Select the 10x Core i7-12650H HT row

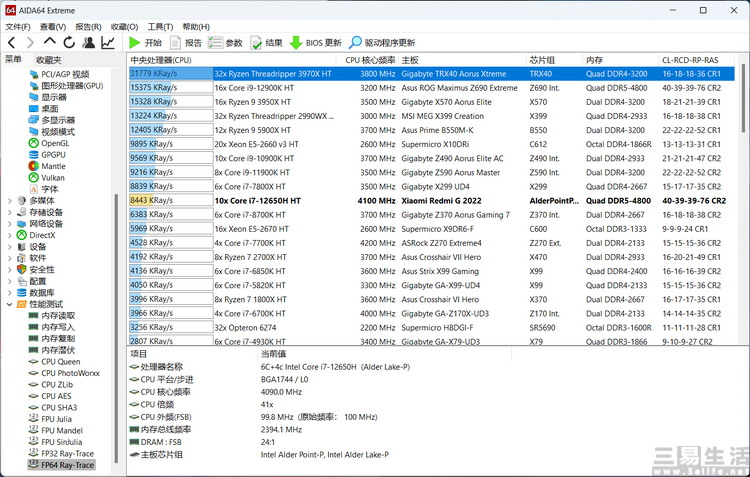[431, 200]
